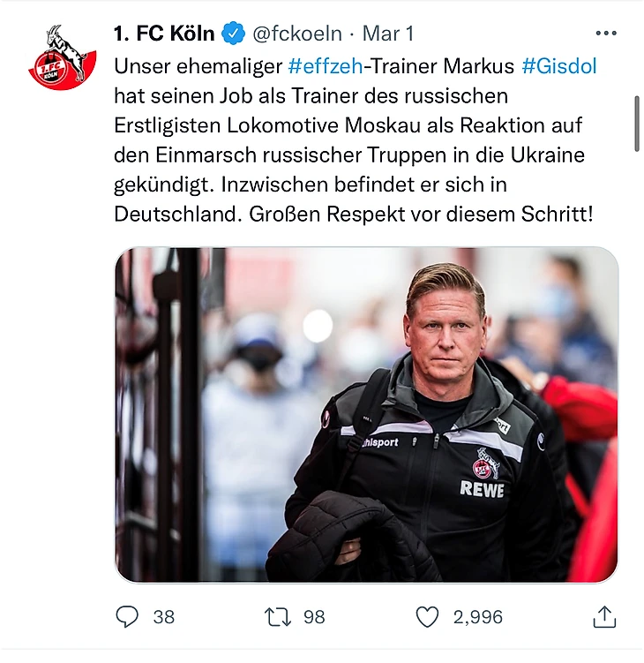Click the vertical scrollbar thumb

pyautogui.click(x=637, y=123)
